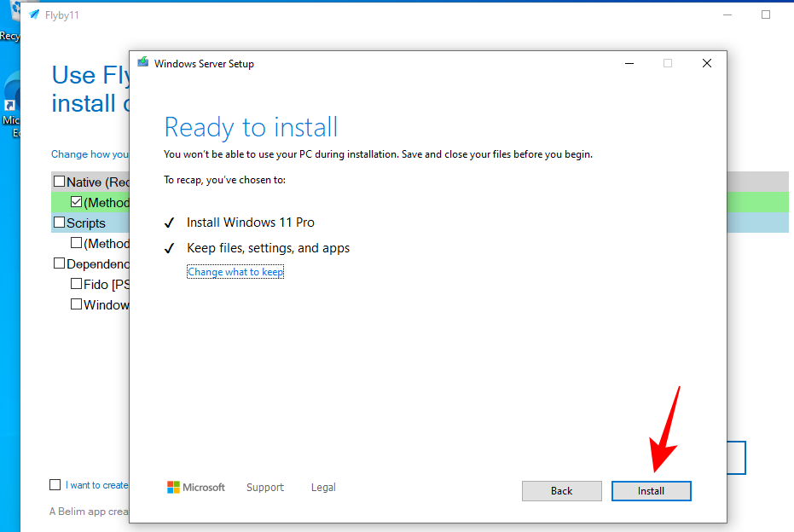Go back with the Back button
The width and height of the screenshot is (794, 532).
[x=561, y=491]
